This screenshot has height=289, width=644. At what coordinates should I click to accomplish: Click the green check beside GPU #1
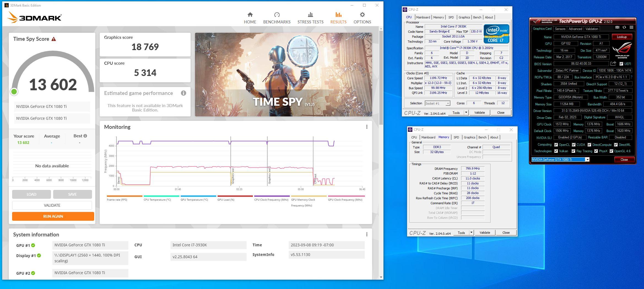tap(33, 245)
